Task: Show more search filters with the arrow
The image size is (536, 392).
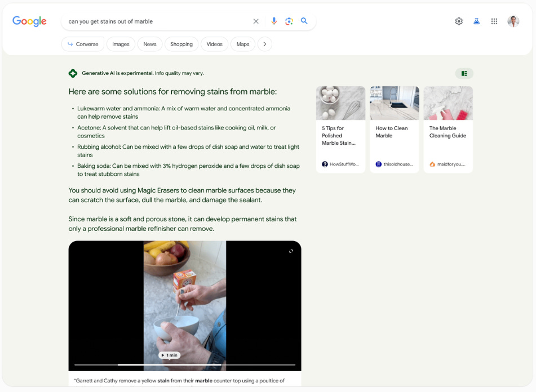Action: click(264, 44)
